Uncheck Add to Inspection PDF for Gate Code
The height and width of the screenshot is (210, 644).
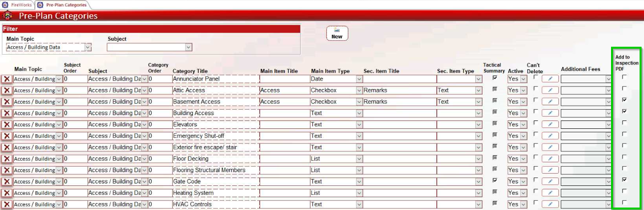click(624, 180)
